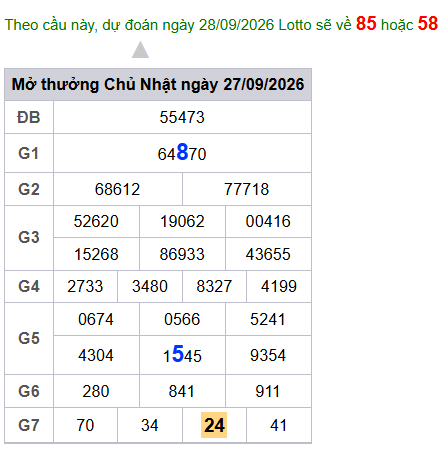447x450 pixels.
Task: Click the G5 number 0566
Action: point(182,319)
